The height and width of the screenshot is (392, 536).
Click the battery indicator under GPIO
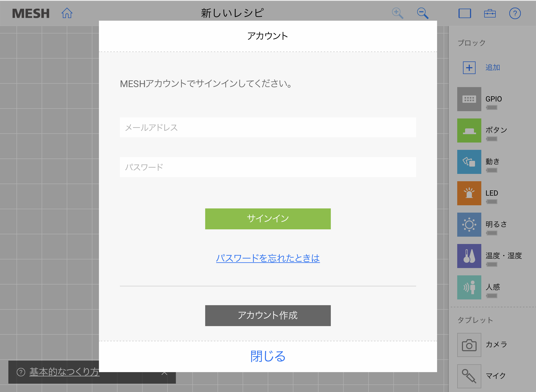pyautogui.click(x=492, y=107)
